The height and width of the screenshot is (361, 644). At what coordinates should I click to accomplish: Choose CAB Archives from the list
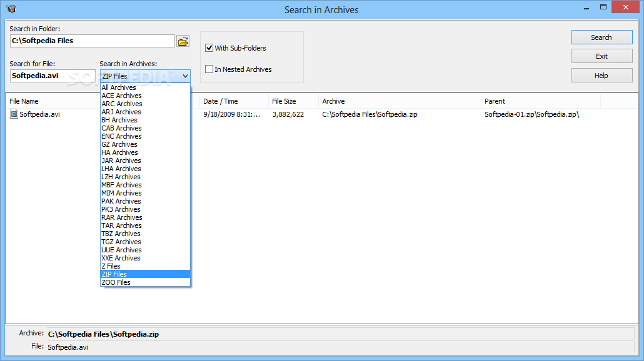coord(146,128)
